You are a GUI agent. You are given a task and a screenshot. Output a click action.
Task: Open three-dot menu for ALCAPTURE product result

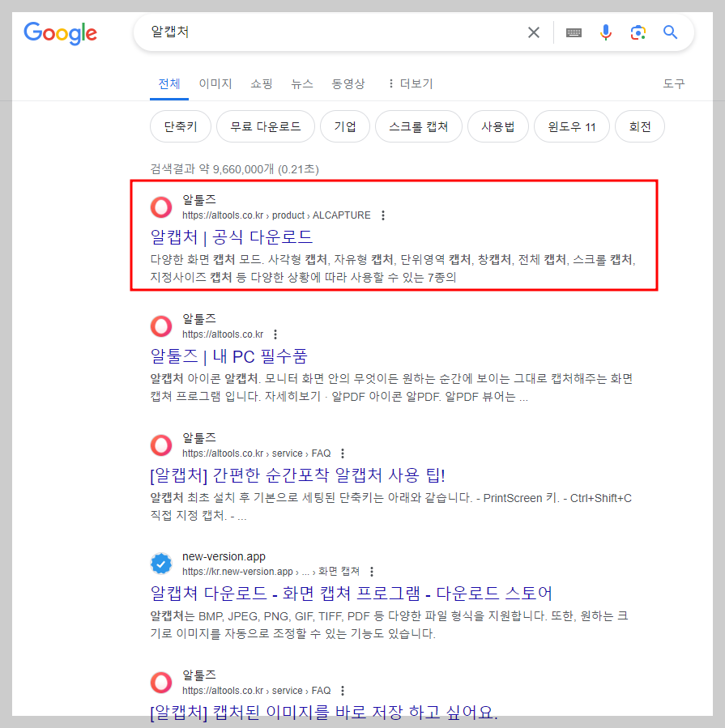(x=383, y=215)
